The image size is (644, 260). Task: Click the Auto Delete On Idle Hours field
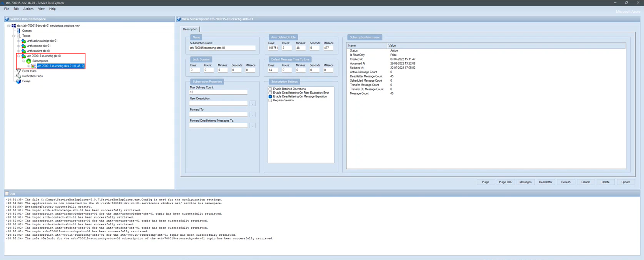point(287,48)
